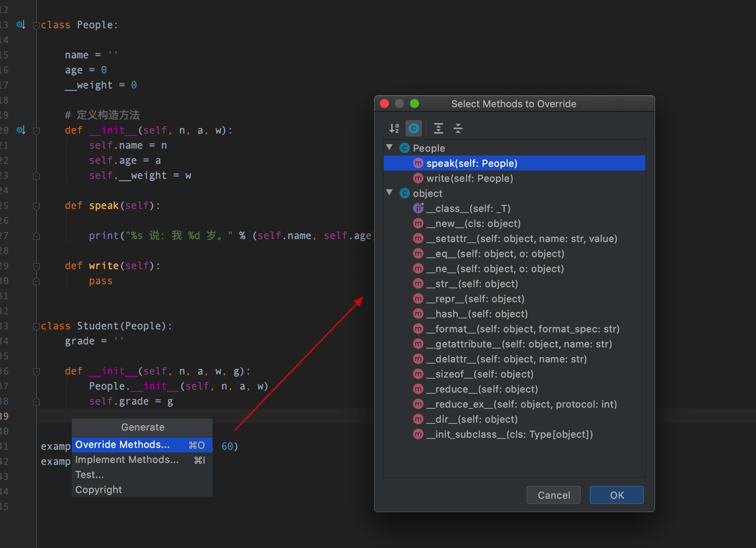Click method icon next to __init_subclass__
The height and width of the screenshot is (548, 756).
pyautogui.click(x=418, y=434)
